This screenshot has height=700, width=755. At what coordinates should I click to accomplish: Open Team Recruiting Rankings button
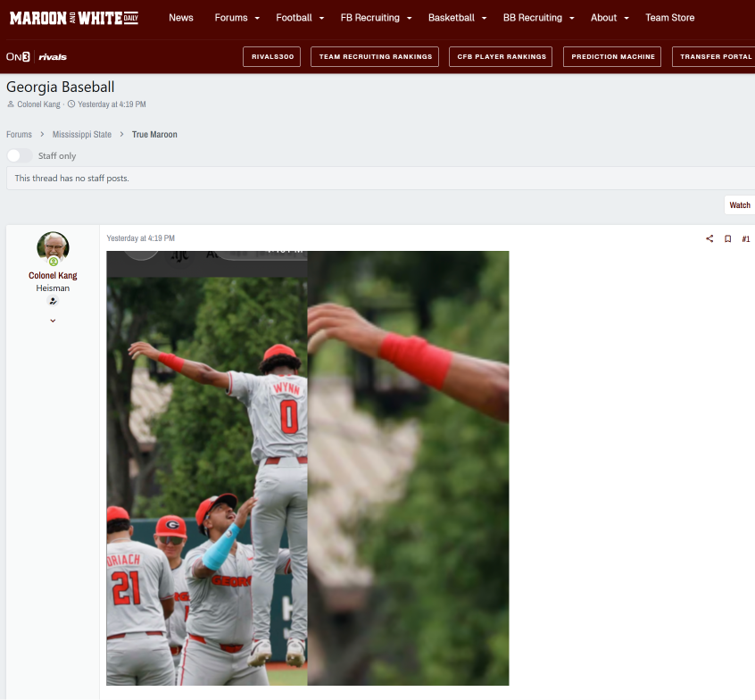375,57
